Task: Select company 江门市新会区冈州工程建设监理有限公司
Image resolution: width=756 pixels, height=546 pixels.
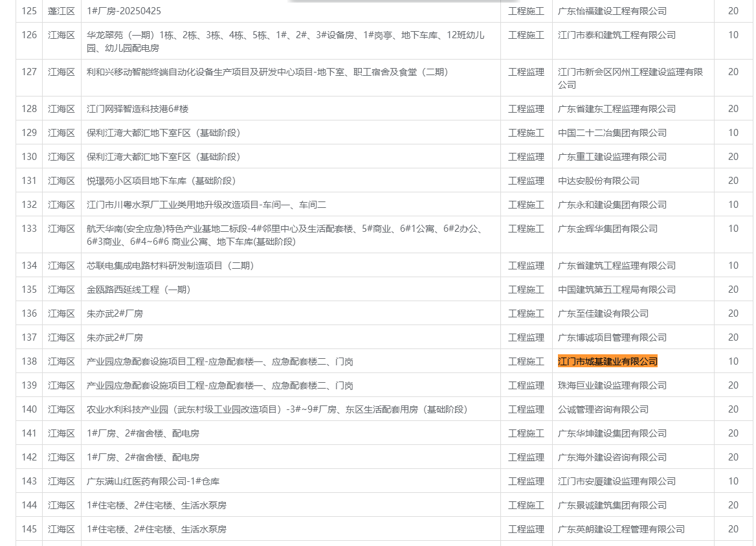Action: tap(630, 78)
